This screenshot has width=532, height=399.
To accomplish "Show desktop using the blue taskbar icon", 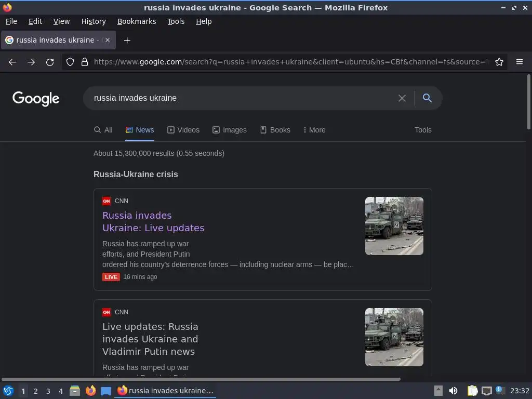I will (106, 391).
